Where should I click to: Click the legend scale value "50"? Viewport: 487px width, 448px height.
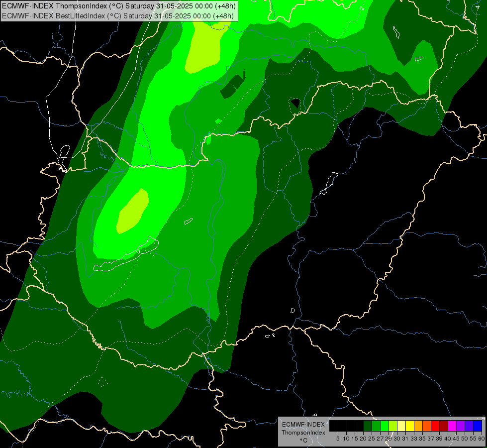pyautogui.click(x=465, y=439)
